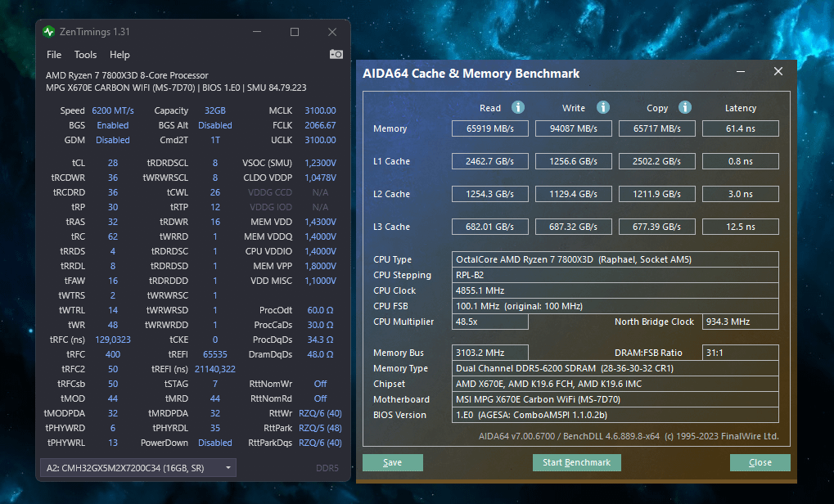Viewport: 834px width, 504px height.
Task: Click the Chipset AMD X670E field
Action: [615, 384]
